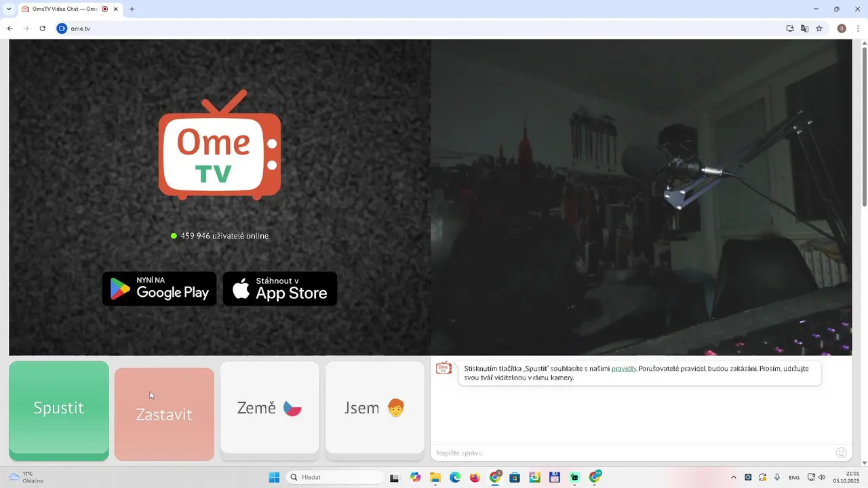
Task: Click the camera site permission icon
Action: tap(62, 28)
